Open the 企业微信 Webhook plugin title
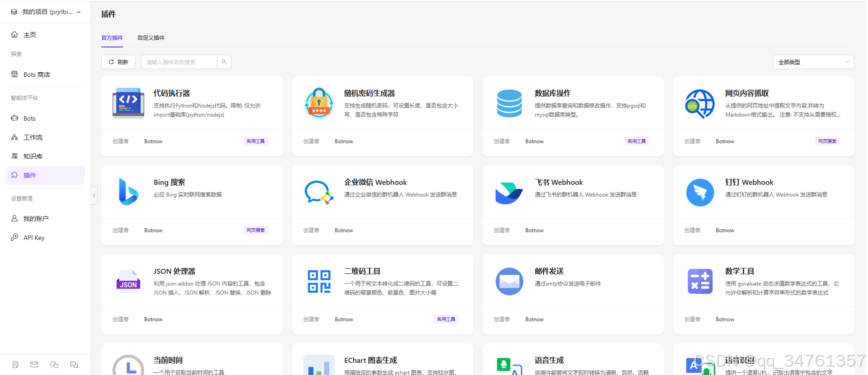 tap(375, 182)
